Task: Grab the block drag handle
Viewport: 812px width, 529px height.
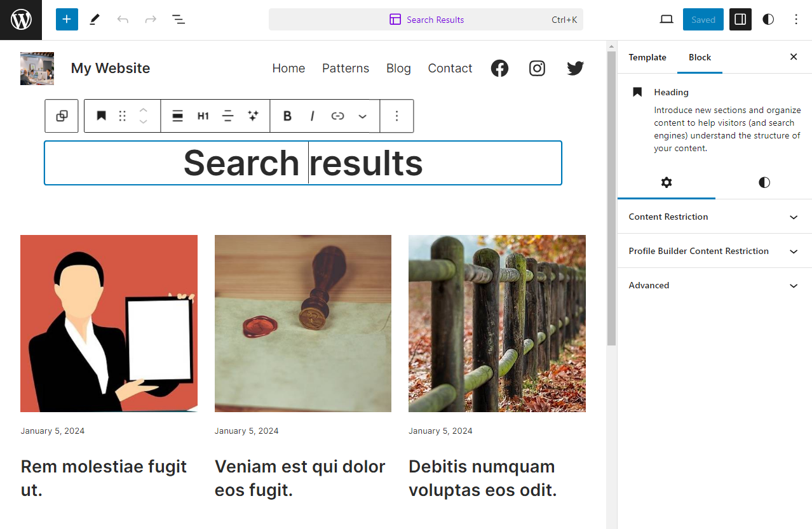Action: [123, 116]
